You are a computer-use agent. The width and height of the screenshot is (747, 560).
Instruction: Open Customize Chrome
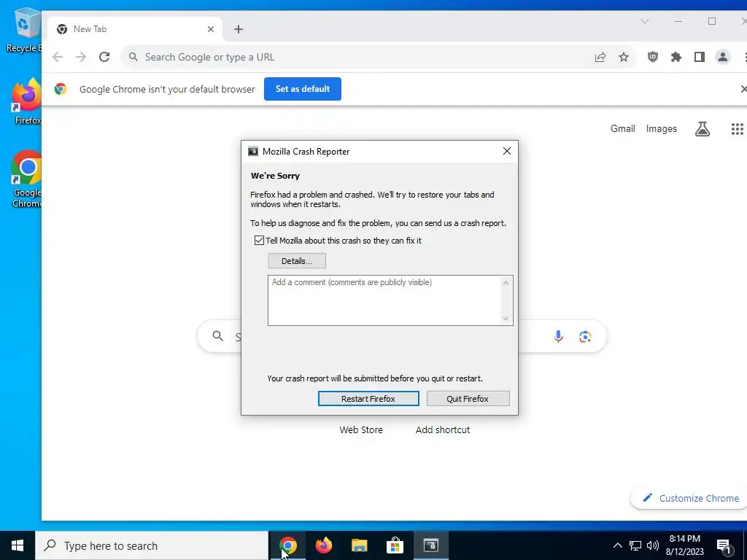point(690,498)
